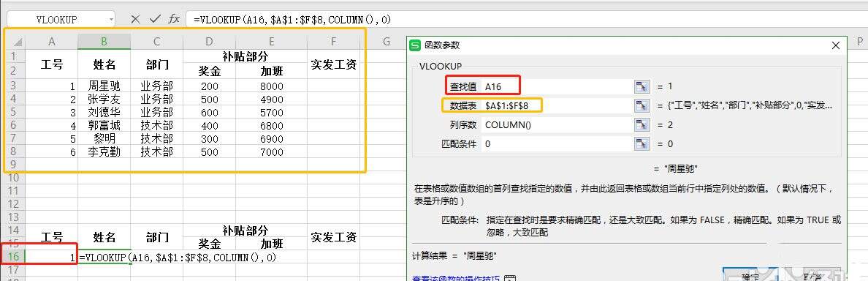
Task: Click the range selector icon for 数据表
Action: tap(641, 106)
